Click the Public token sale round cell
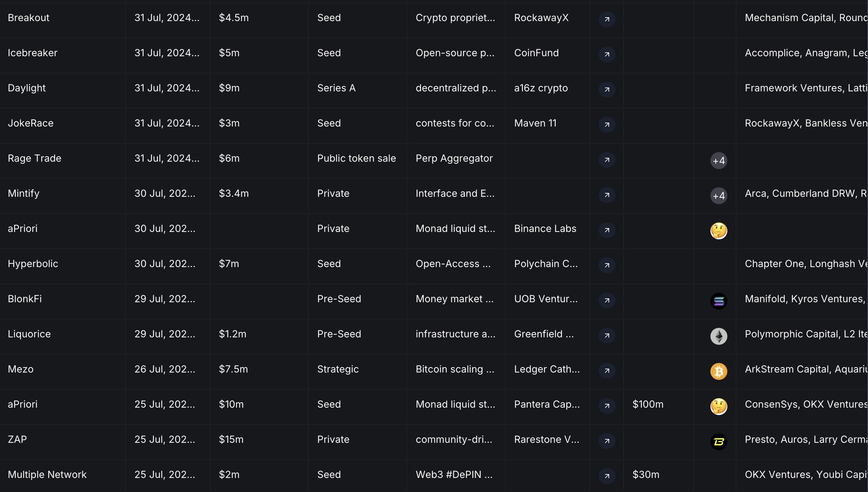Image resolution: width=868 pixels, height=492 pixels. point(356,158)
